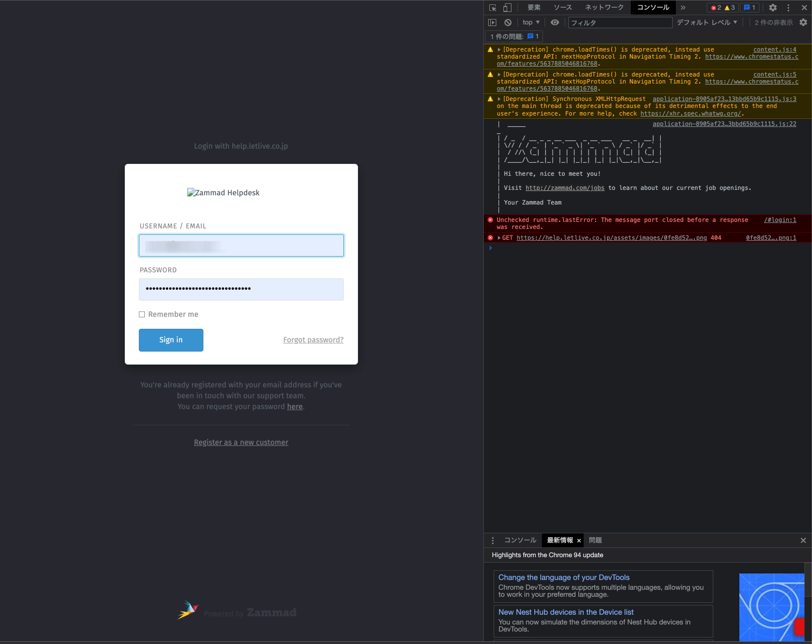Toggle the device toolbar icon
The image size is (812, 644).
[507, 8]
